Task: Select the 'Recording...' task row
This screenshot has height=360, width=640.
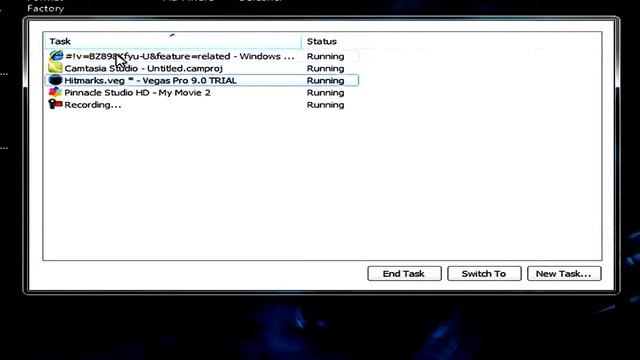Action: point(202,105)
